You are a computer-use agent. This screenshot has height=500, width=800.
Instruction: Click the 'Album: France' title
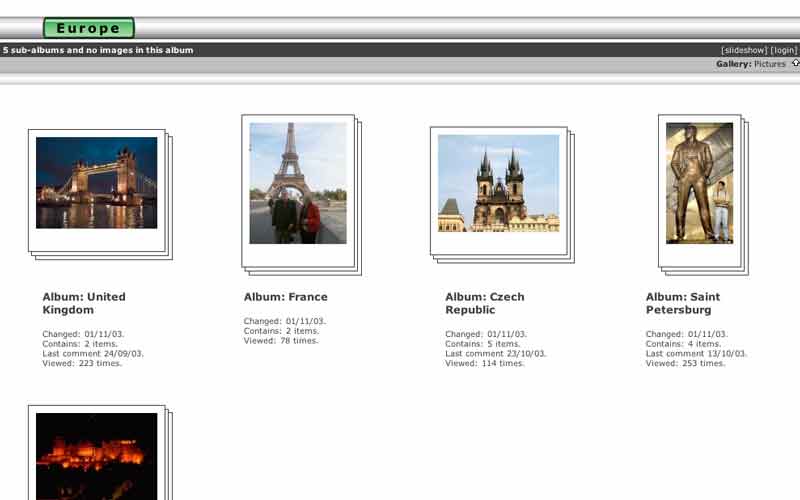click(286, 297)
